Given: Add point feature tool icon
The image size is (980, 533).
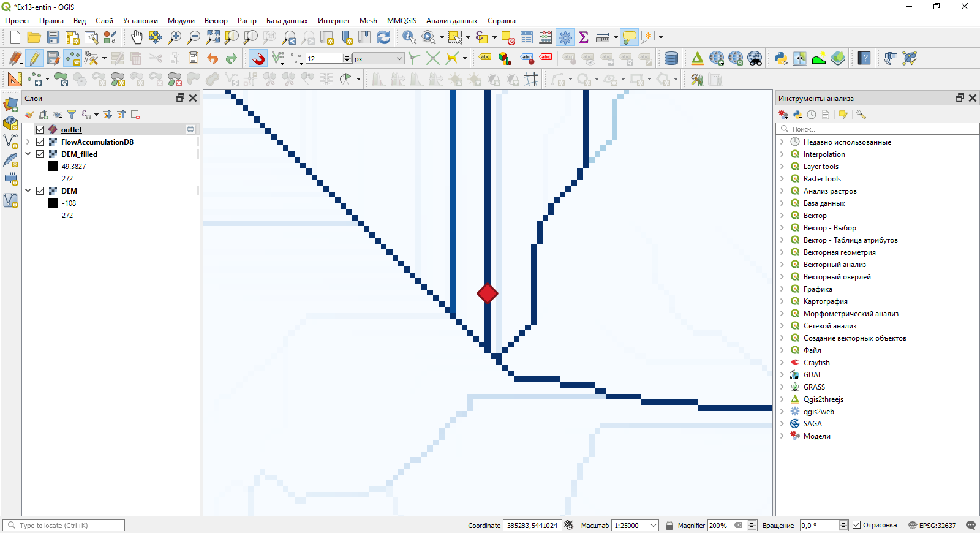Looking at the screenshot, I should [72, 58].
